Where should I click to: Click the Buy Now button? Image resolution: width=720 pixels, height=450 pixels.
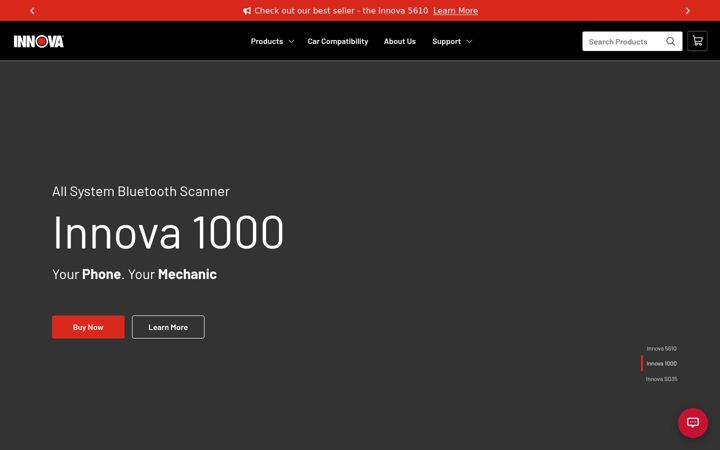point(88,327)
